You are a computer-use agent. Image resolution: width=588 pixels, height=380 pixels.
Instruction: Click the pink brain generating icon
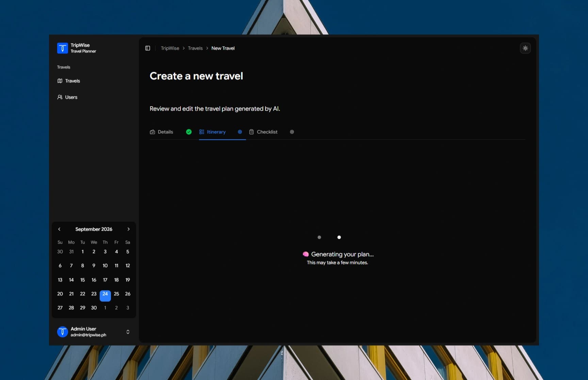(x=306, y=254)
